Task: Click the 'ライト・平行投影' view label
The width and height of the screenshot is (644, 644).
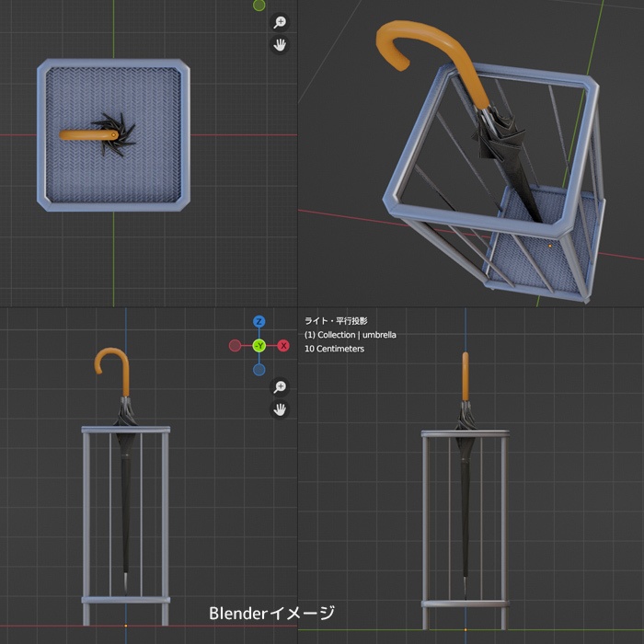Action: 336,321
